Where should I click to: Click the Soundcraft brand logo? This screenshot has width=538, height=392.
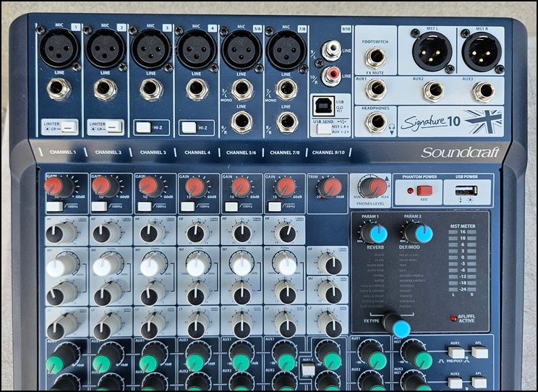click(x=460, y=152)
